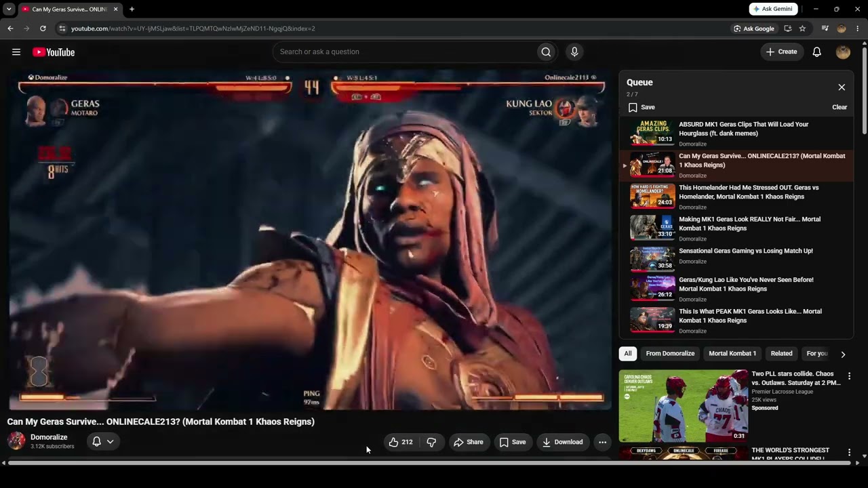Open Ask Gemini in title bar
This screenshot has height=488, width=868.
point(773,9)
